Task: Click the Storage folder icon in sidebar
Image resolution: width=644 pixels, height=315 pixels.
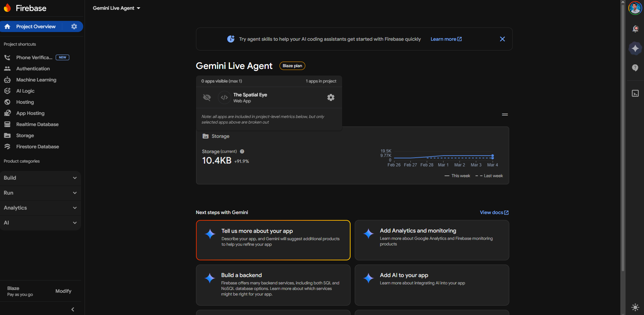Action: tap(7, 135)
